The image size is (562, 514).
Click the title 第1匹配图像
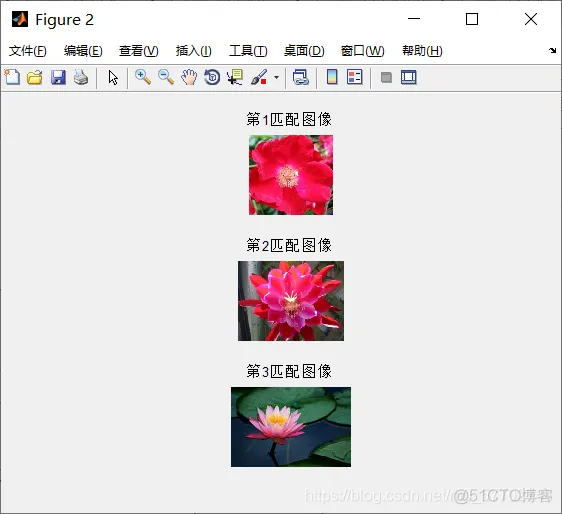pyautogui.click(x=289, y=119)
